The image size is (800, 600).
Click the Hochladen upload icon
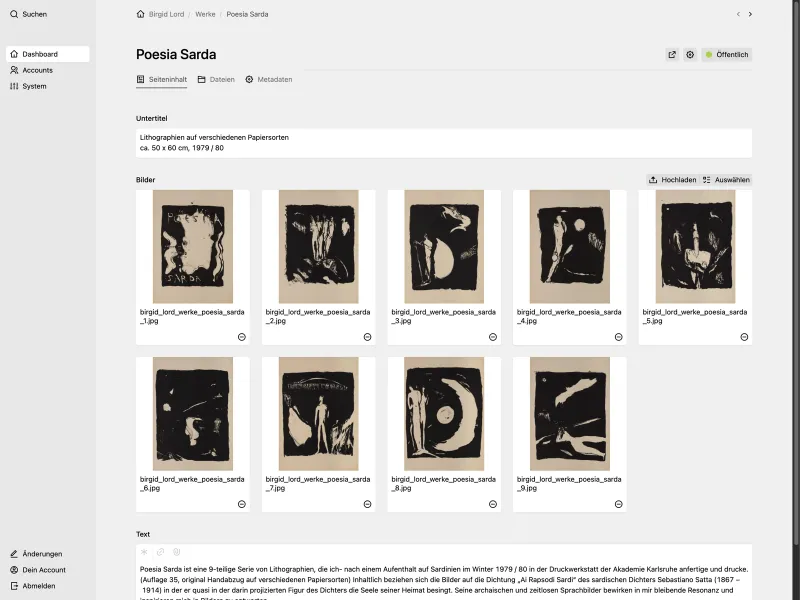(655, 180)
